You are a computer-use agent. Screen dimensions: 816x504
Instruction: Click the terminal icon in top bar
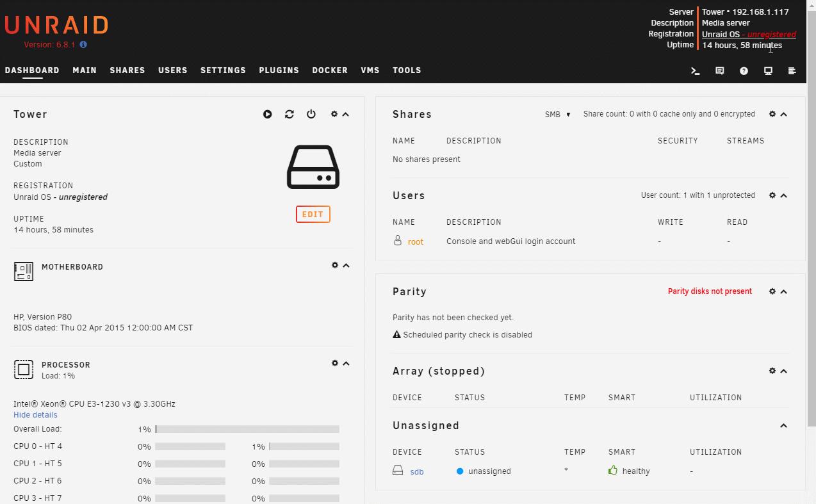[x=695, y=71]
